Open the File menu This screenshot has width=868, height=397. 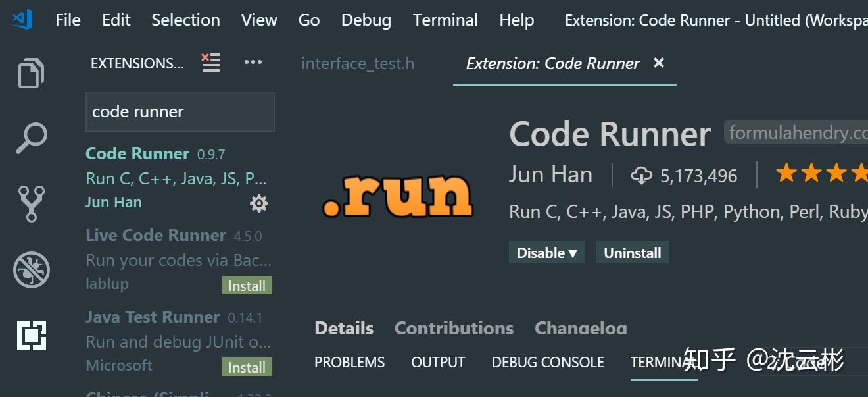click(67, 20)
